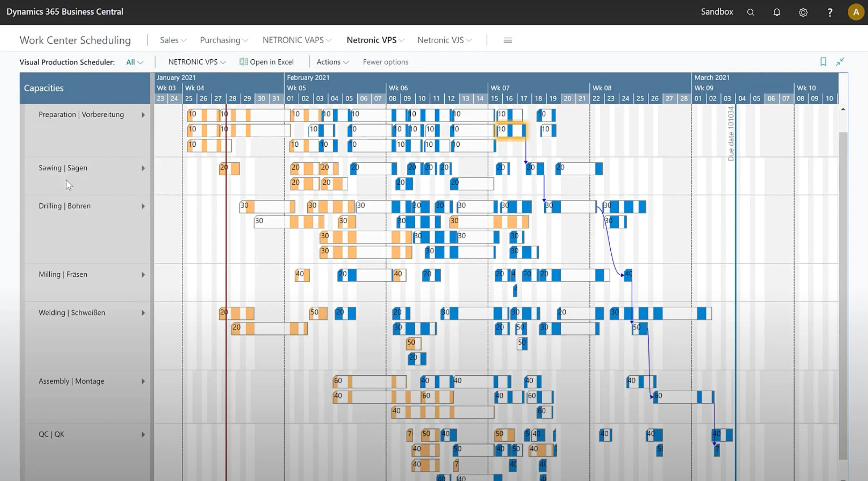Open the account avatar A

(856, 12)
